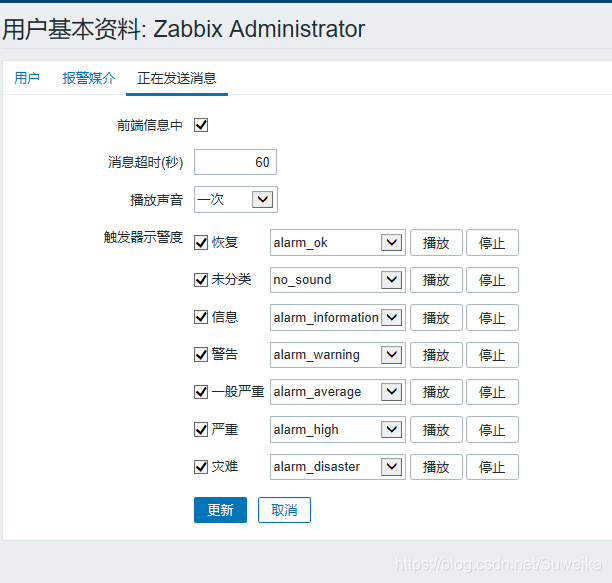Select the 正在发送消息 tab
Screen dimensions: 612x583
coord(177,78)
